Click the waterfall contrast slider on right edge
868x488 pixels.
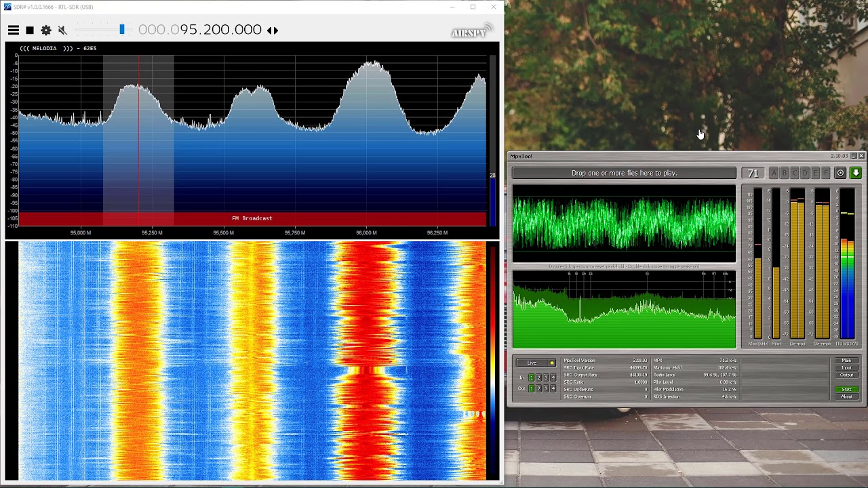click(493, 362)
